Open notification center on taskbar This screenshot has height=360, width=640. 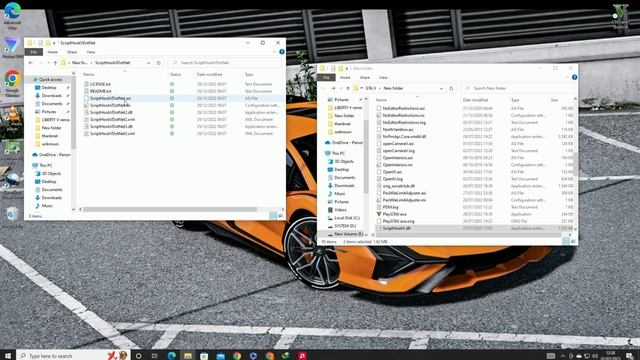click(629, 356)
